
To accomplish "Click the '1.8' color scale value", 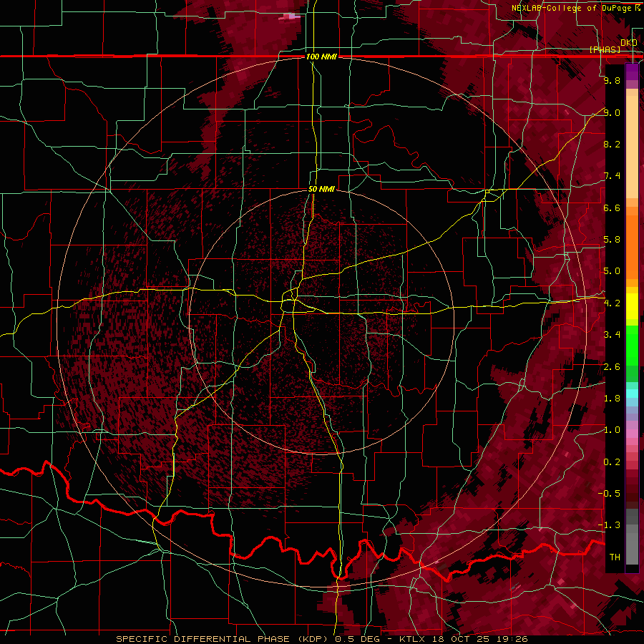I will click(x=612, y=399).
